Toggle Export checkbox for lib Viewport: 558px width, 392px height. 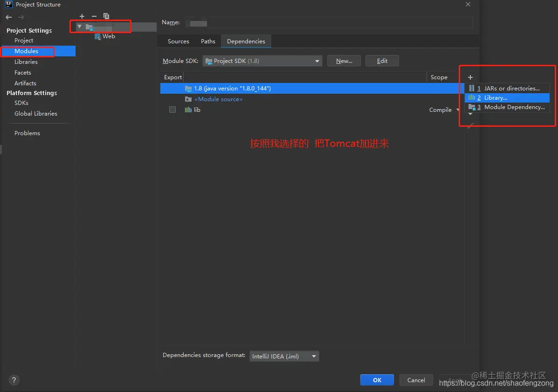(x=172, y=110)
